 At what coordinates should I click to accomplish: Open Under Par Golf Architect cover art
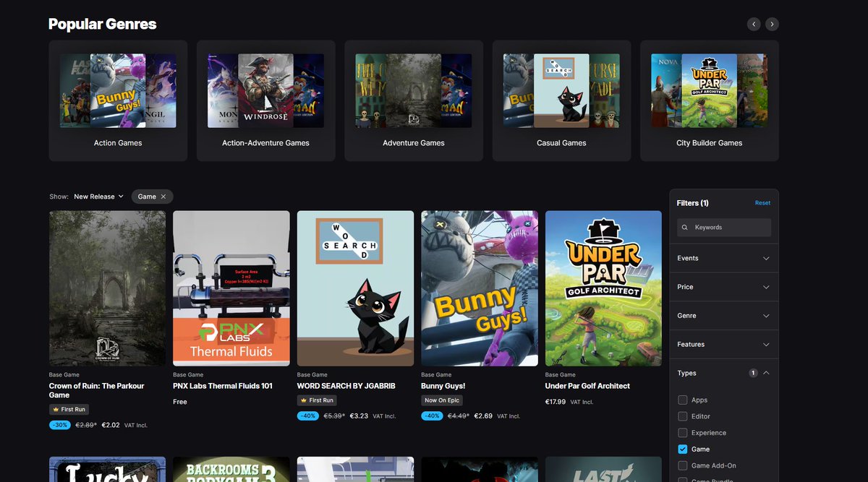(603, 288)
